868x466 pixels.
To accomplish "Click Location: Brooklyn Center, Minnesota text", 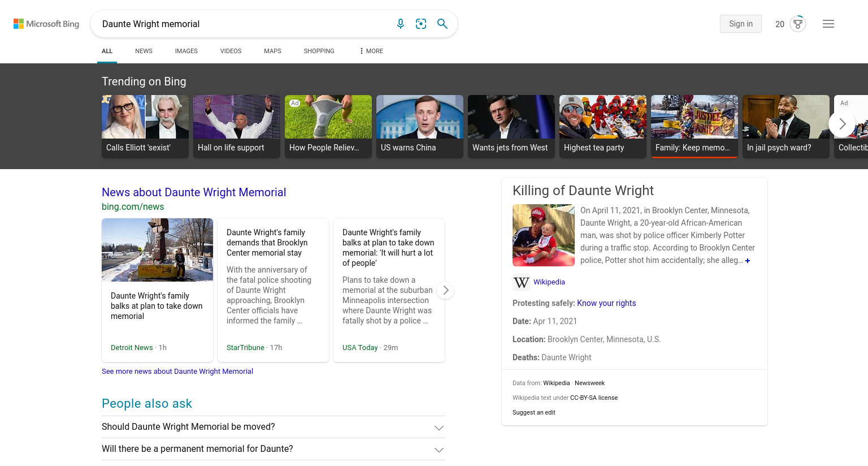I will pos(587,339).
